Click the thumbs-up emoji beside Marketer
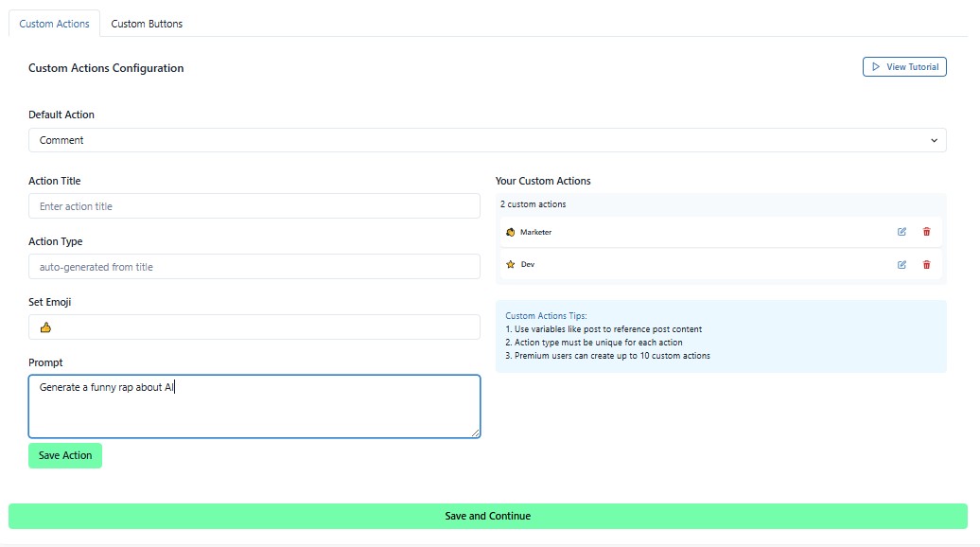This screenshot has height=547, width=980. pos(512,231)
